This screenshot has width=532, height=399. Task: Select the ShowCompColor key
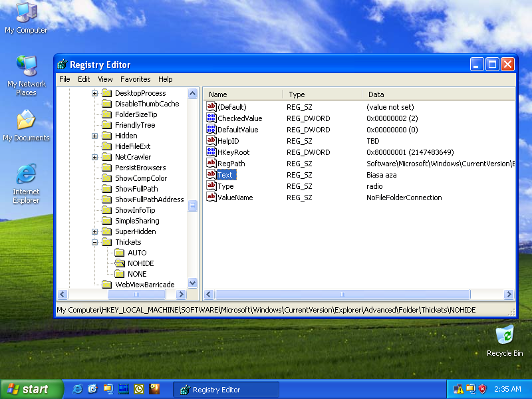[141, 178]
